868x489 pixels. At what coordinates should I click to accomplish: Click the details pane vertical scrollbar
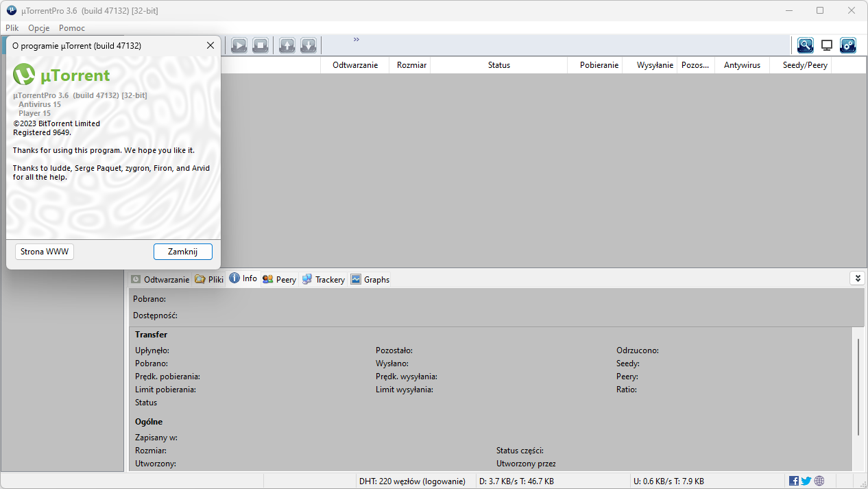click(x=858, y=387)
